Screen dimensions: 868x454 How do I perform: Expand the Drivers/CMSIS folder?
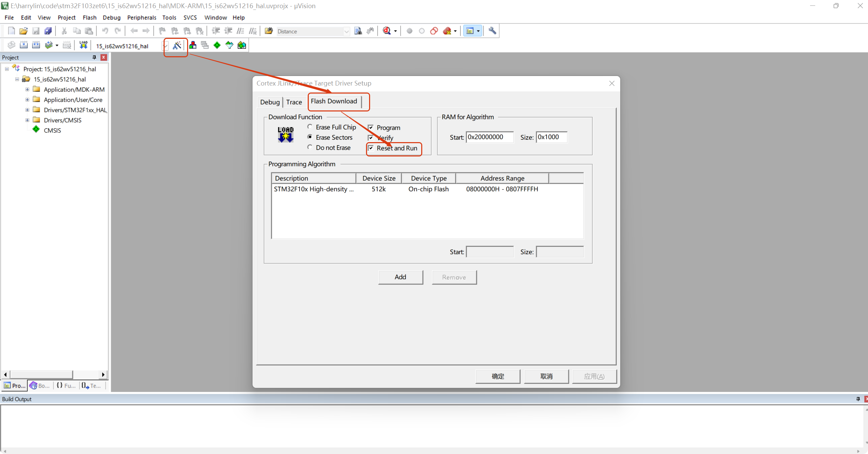click(27, 120)
